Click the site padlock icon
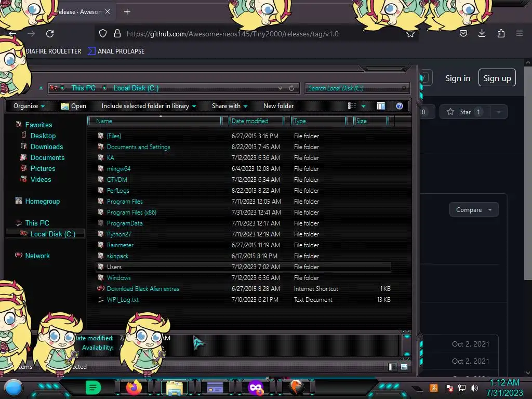 [x=117, y=33]
